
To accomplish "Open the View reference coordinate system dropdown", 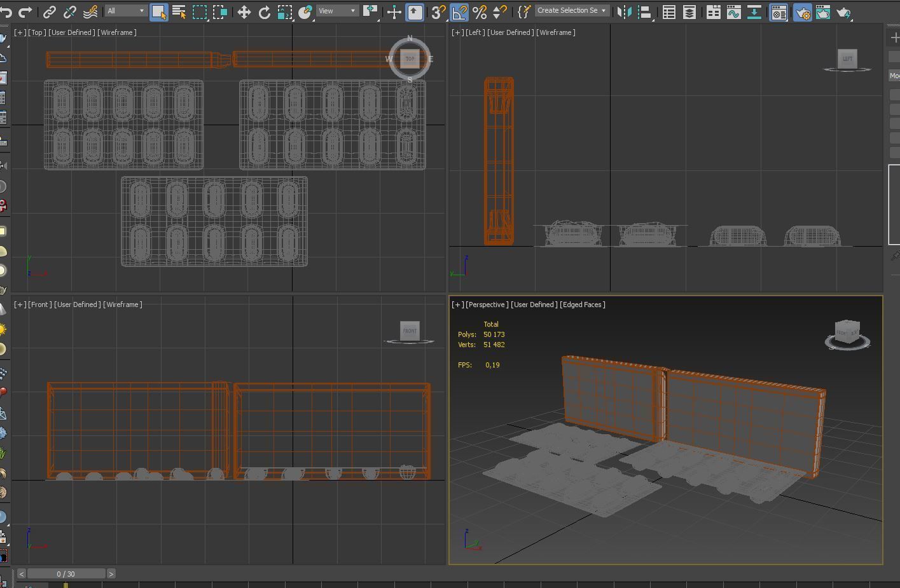I will (336, 11).
